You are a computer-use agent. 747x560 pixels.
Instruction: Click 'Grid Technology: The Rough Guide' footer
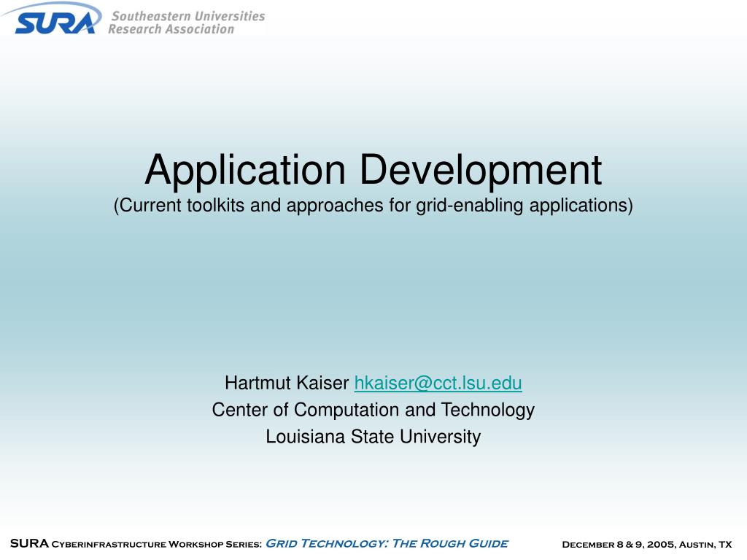click(x=387, y=543)
